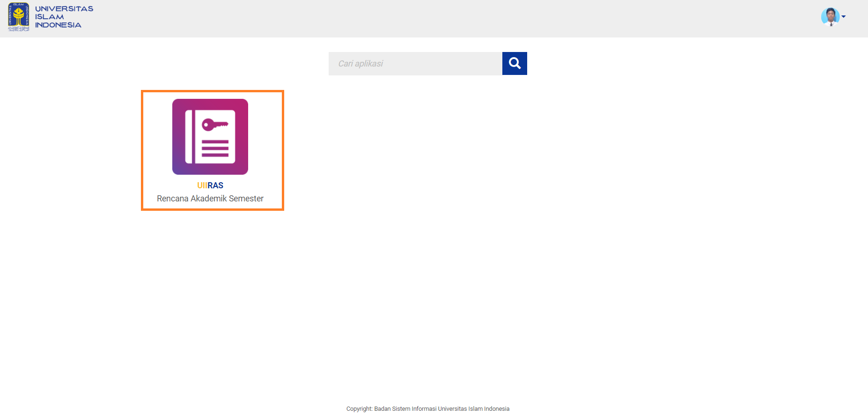Image resolution: width=868 pixels, height=415 pixels.
Task: Open the user profile avatar
Action: [830, 17]
